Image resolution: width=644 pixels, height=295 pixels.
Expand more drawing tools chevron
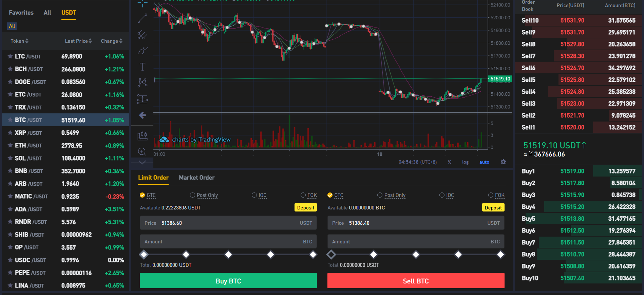pyautogui.click(x=142, y=162)
